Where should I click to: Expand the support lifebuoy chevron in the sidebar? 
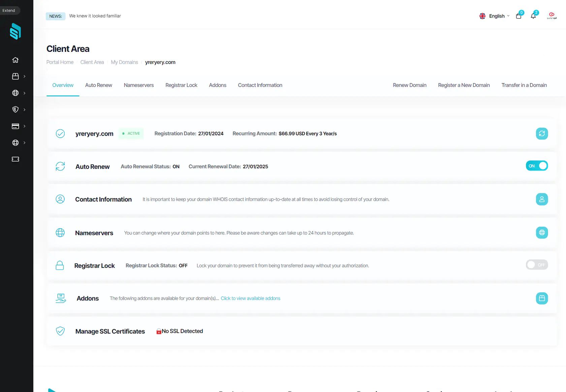(x=24, y=142)
